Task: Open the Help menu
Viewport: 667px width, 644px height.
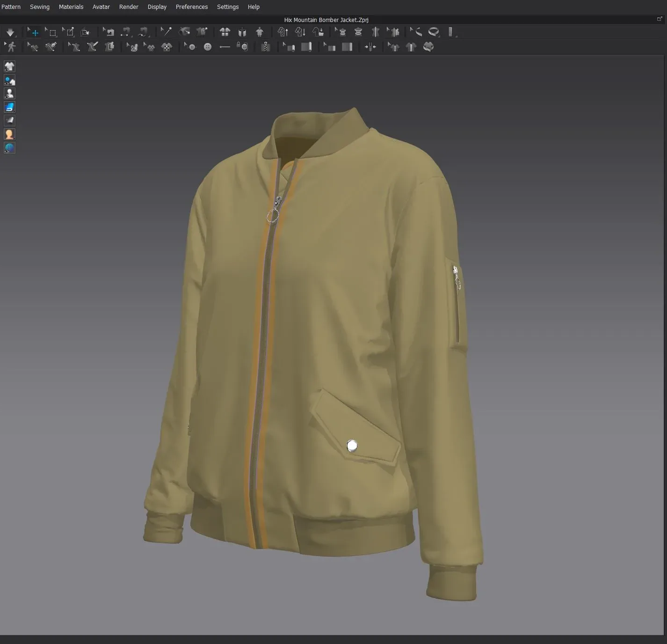Action: coord(254,7)
